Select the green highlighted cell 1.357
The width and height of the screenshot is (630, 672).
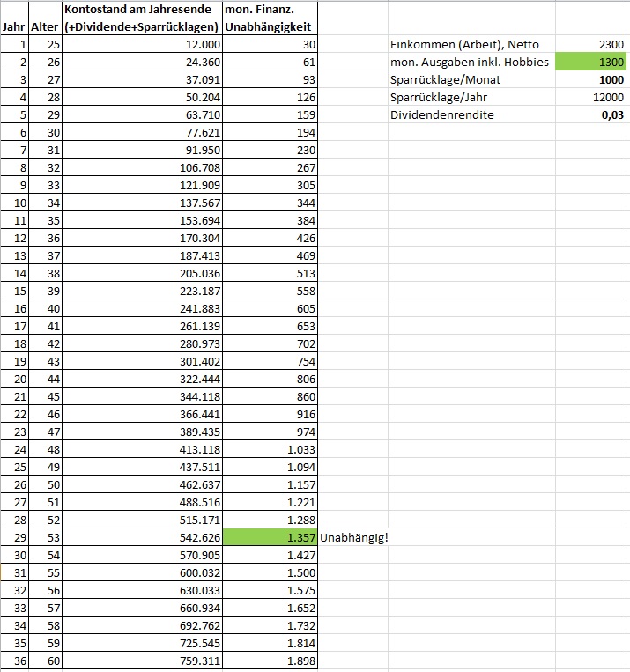point(270,536)
